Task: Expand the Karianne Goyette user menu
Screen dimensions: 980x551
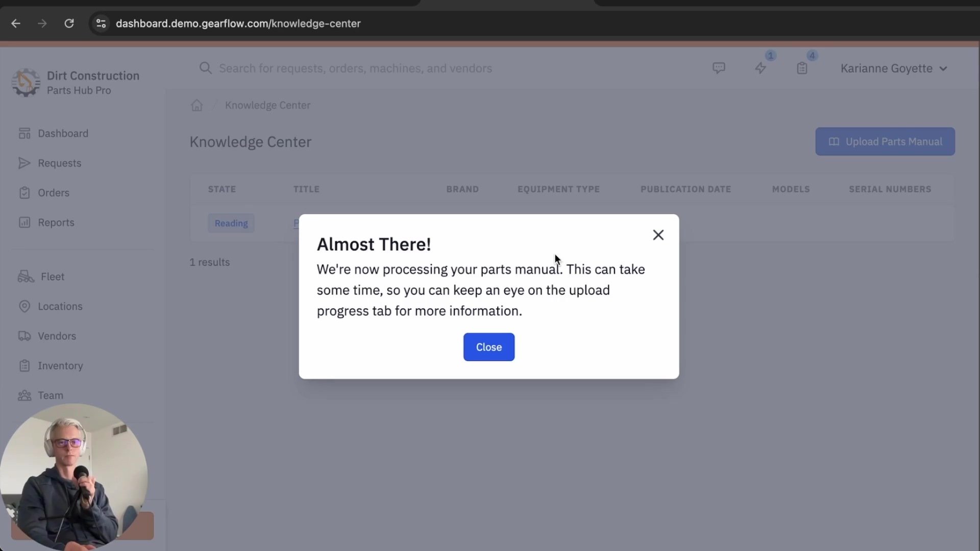Action: [893, 68]
